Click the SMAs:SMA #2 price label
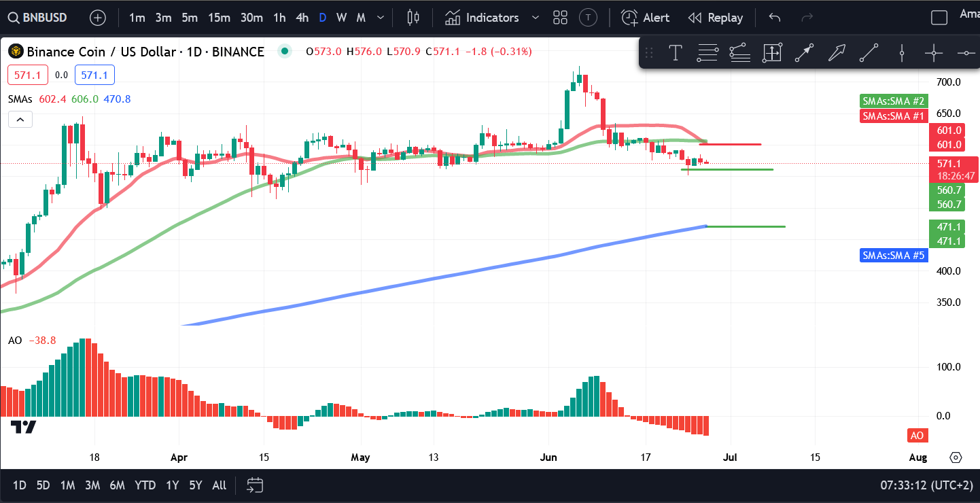 (894, 101)
